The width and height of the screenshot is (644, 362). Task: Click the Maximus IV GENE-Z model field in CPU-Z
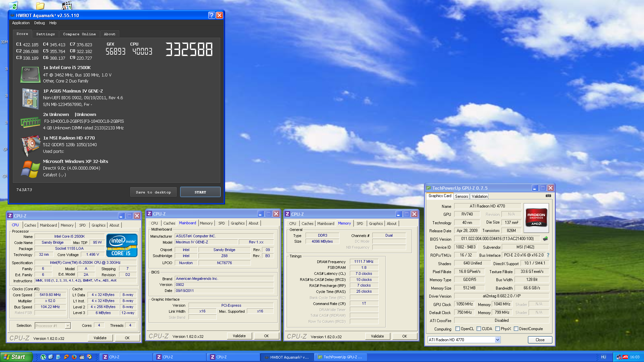[x=206, y=242]
